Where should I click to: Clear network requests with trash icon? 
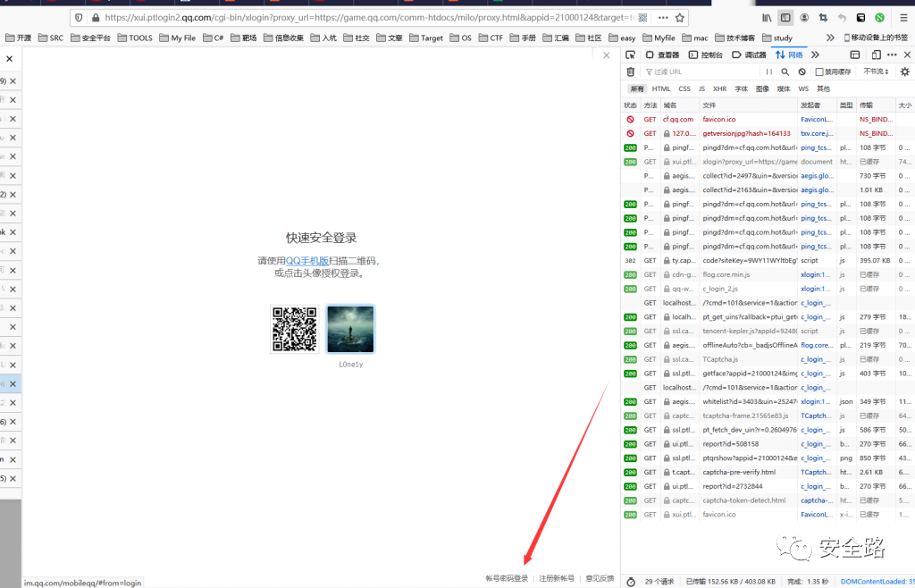coord(629,71)
